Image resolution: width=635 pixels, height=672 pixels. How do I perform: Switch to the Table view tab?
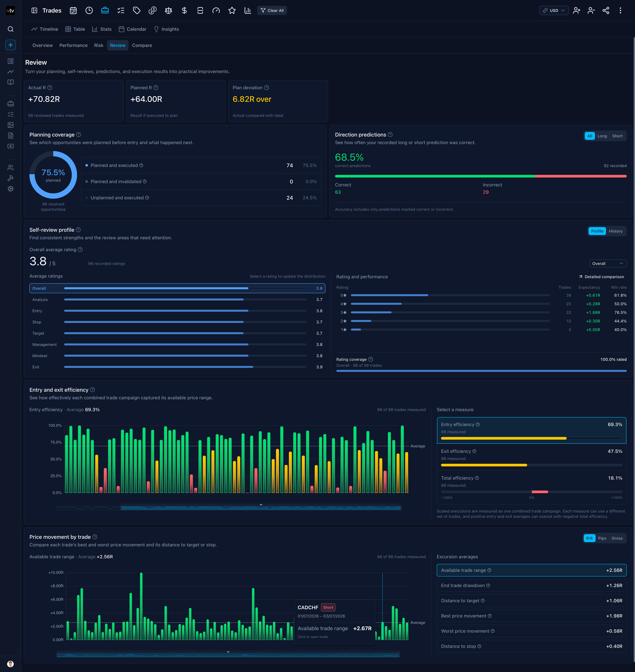(x=75, y=29)
